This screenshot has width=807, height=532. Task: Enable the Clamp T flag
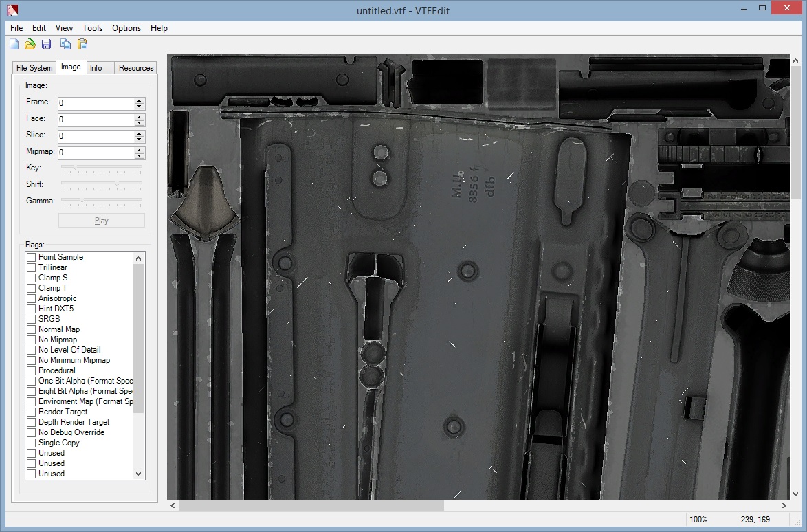[32, 288]
